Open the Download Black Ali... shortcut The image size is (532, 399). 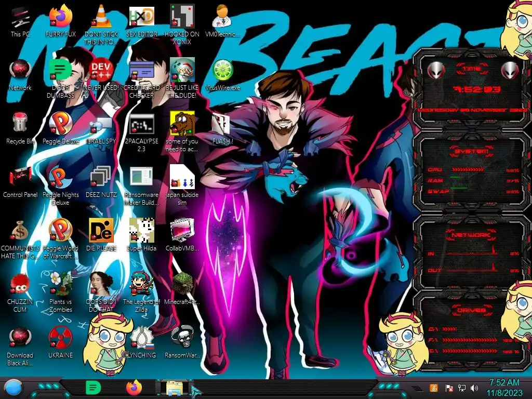(20, 347)
